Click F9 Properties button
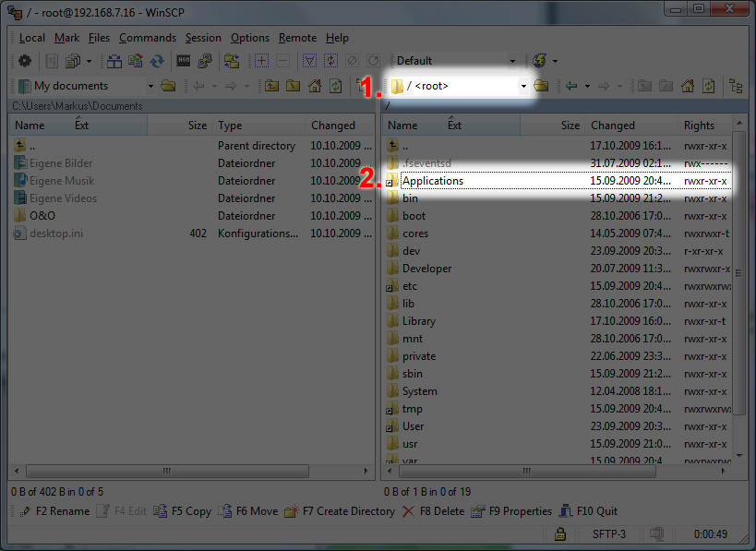756x551 pixels. (511, 511)
